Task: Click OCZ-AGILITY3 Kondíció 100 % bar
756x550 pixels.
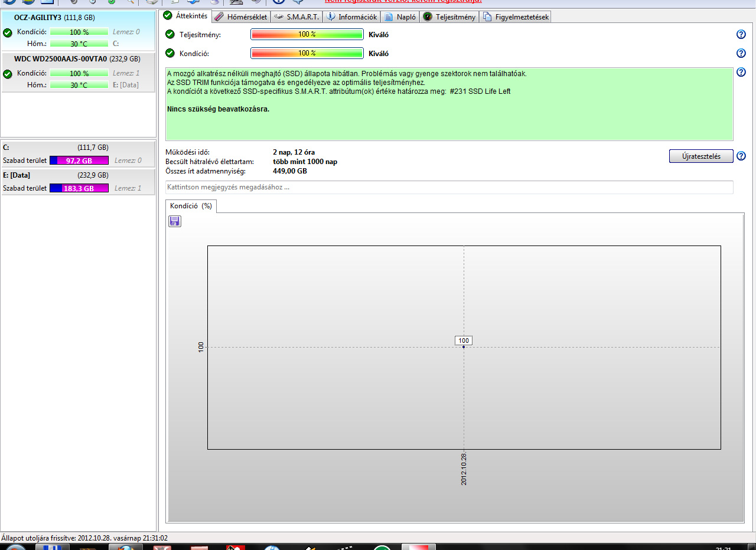Action: (79, 32)
